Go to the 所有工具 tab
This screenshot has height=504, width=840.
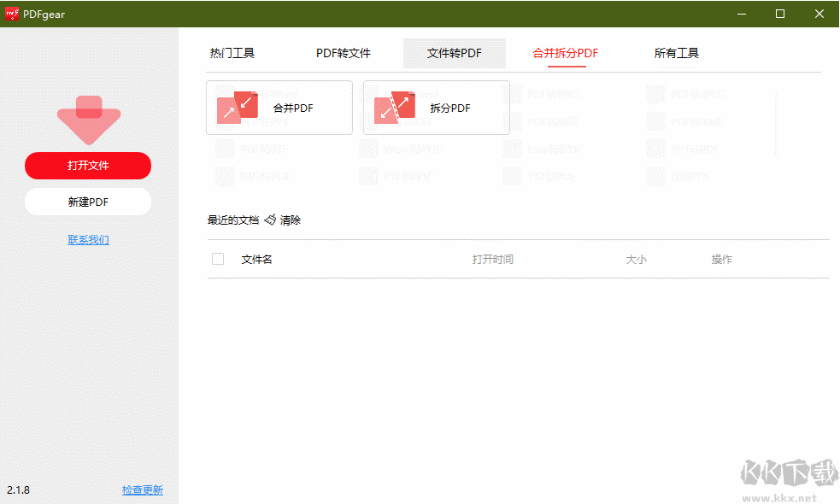coord(676,53)
